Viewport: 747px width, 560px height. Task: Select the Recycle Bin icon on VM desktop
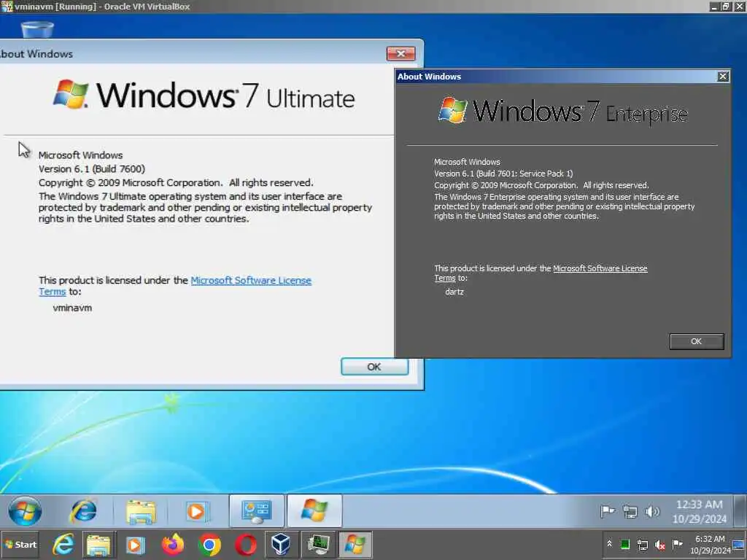[x=37, y=28]
